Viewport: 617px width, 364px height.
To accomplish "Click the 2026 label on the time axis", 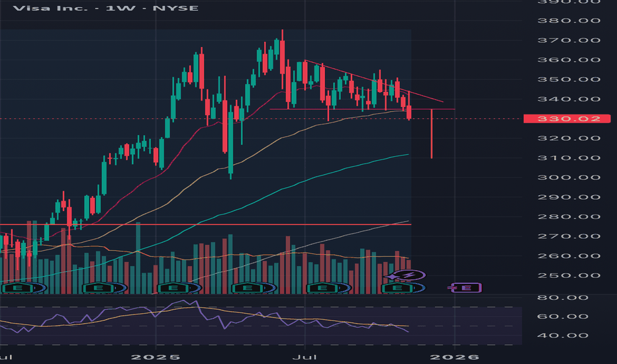I will [455, 357].
